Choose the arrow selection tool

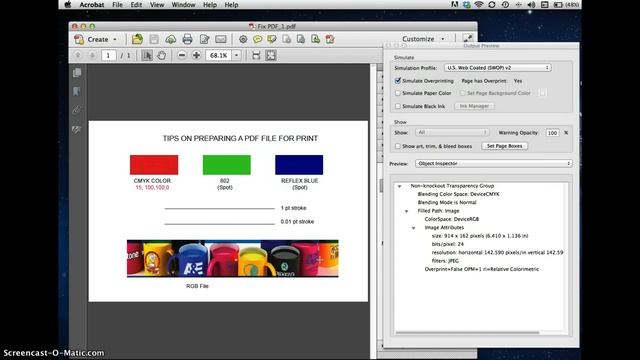coord(147,55)
